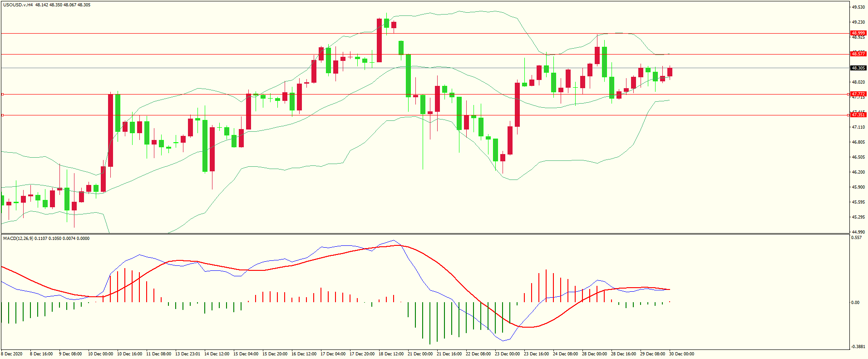Click the 28 Dec 00:00 time label
This screenshot has width=868, height=359.
(x=594, y=354)
